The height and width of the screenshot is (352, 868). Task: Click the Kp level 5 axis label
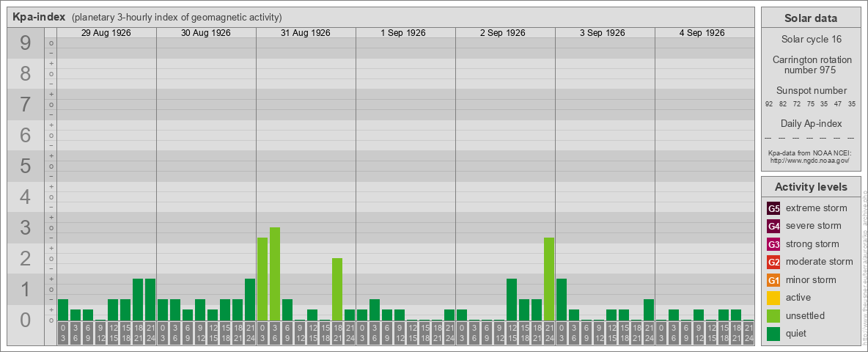[x=25, y=166]
